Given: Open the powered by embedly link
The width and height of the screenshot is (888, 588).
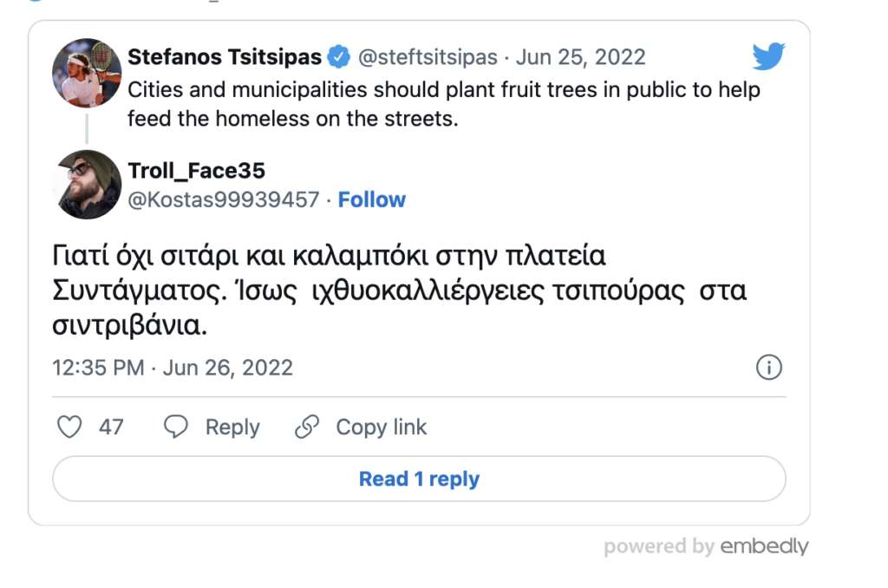Looking at the screenshot, I should tap(706, 546).
